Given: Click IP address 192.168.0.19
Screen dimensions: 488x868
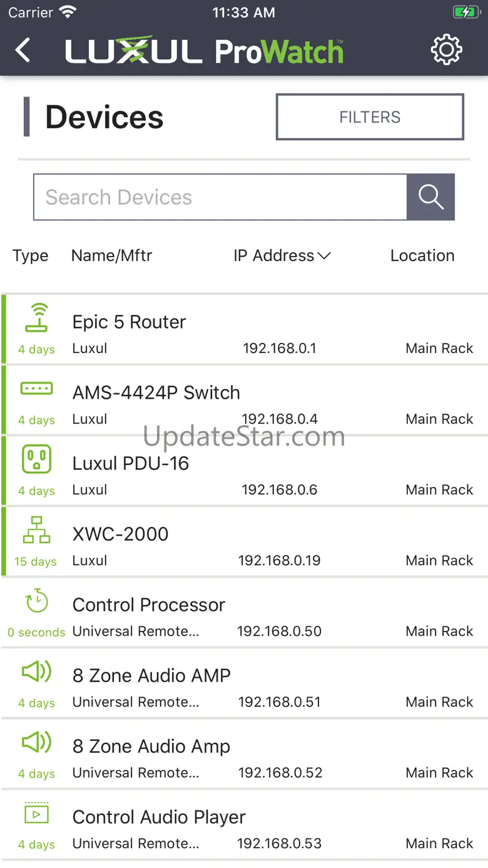Looking at the screenshot, I should tap(280, 561).
